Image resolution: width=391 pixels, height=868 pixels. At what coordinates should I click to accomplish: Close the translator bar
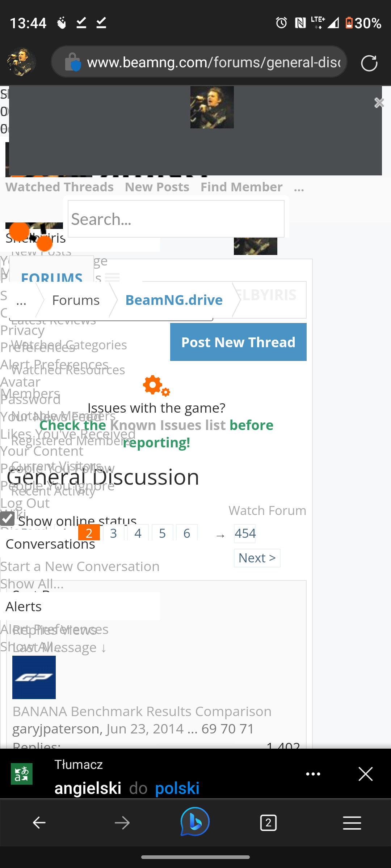366,774
